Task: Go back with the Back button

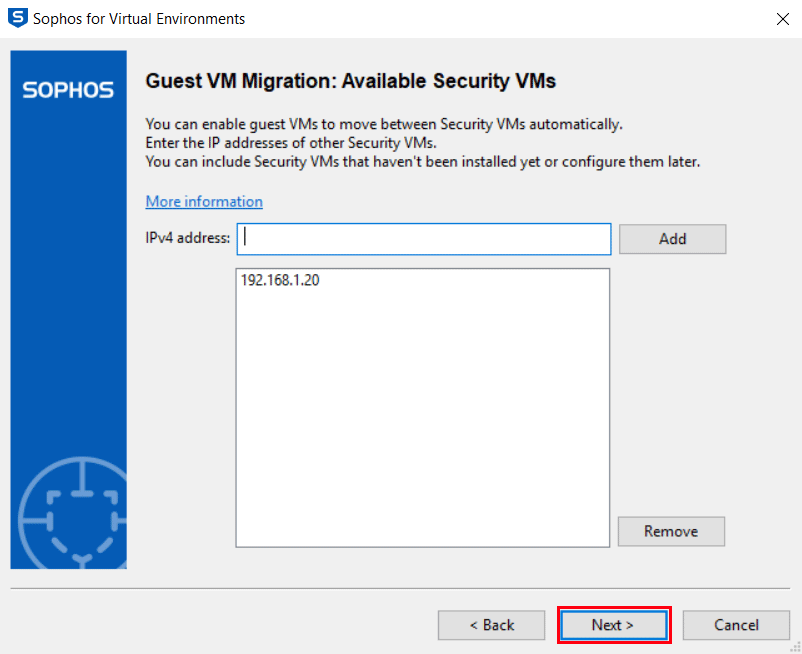Action: (491, 625)
